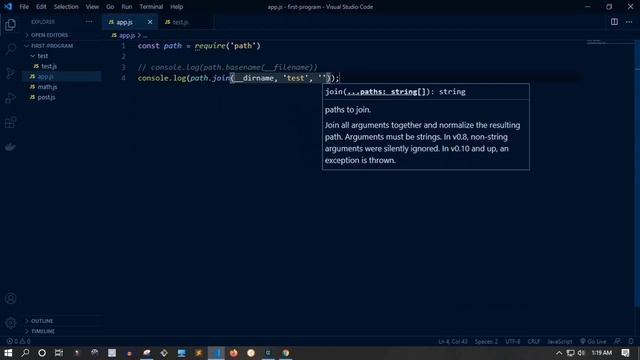Screen dimensions: 640x360
Task: Open the Search view in activity bar
Action: 11,49
